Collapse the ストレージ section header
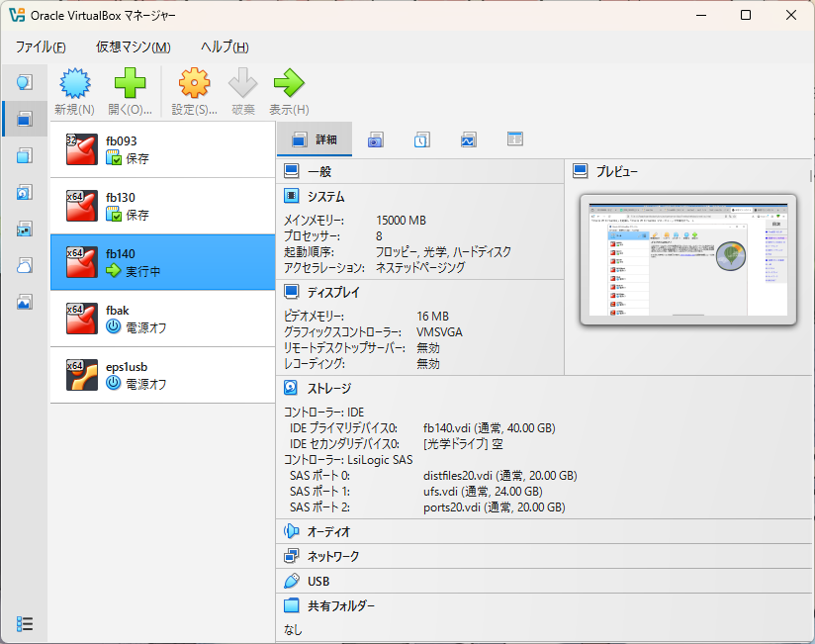 pos(545,388)
